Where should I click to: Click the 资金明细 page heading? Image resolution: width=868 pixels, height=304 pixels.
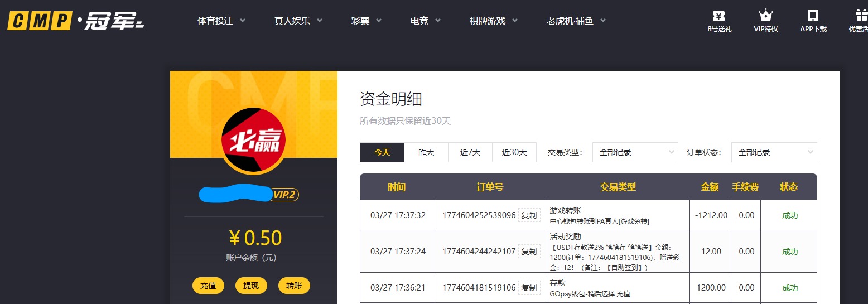[391, 99]
